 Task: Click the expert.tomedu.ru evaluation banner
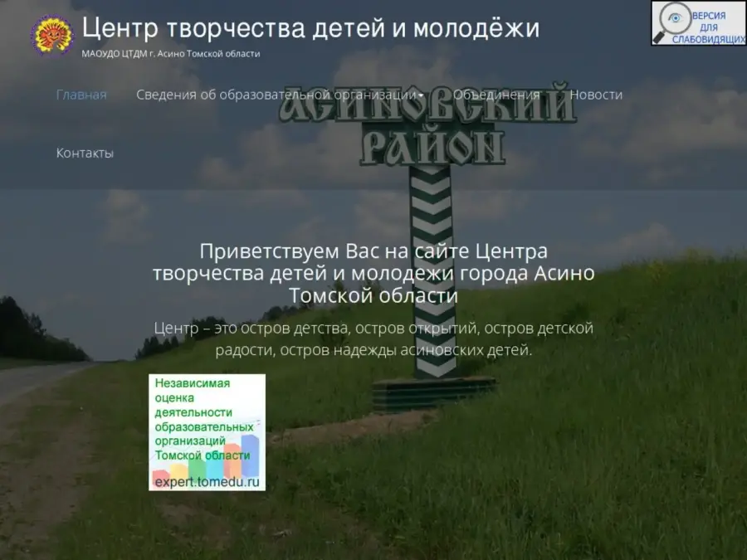coord(207,432)
